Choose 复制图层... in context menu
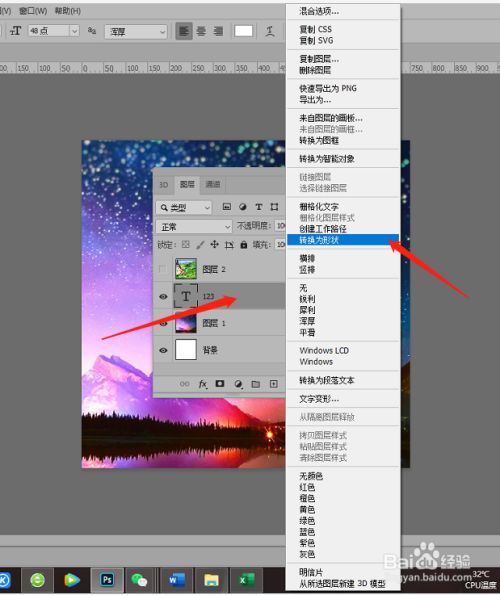This screenshot has width=500, height=595. click(x=319, y=59)
